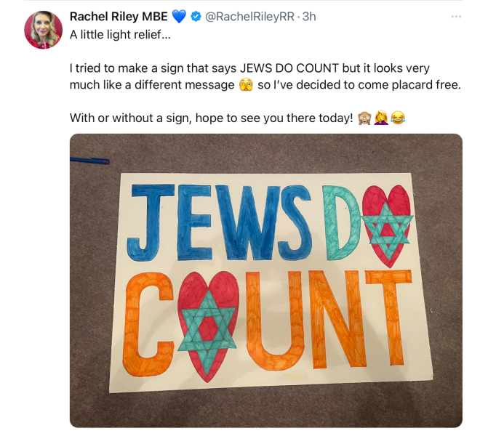
Task: Click the red heart in the word COUNT
Action: [x=207, y=323]
